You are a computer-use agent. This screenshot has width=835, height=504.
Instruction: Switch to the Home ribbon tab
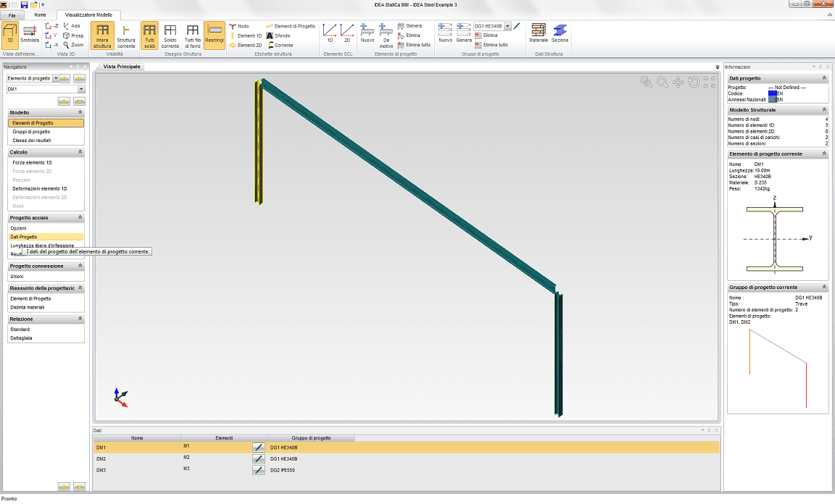40,15
